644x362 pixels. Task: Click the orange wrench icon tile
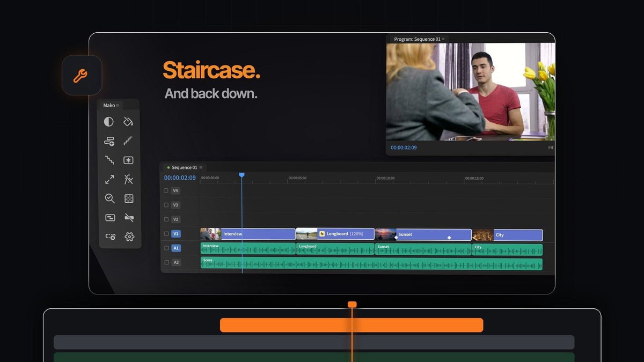coord(82,75)
